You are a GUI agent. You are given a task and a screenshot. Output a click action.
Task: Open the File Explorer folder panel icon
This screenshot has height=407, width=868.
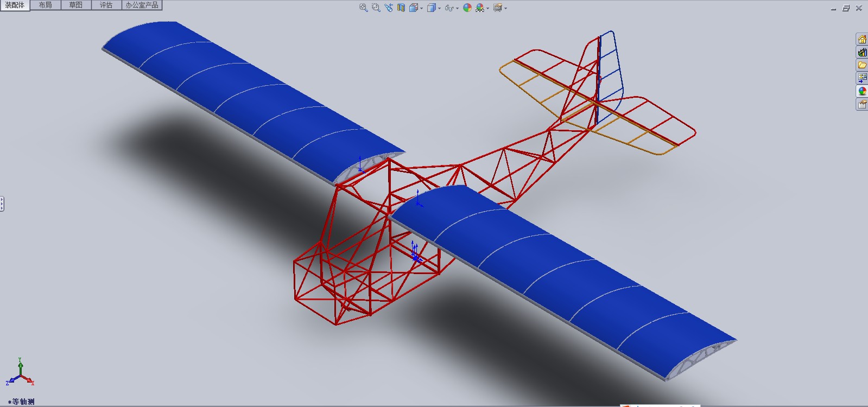862,65
